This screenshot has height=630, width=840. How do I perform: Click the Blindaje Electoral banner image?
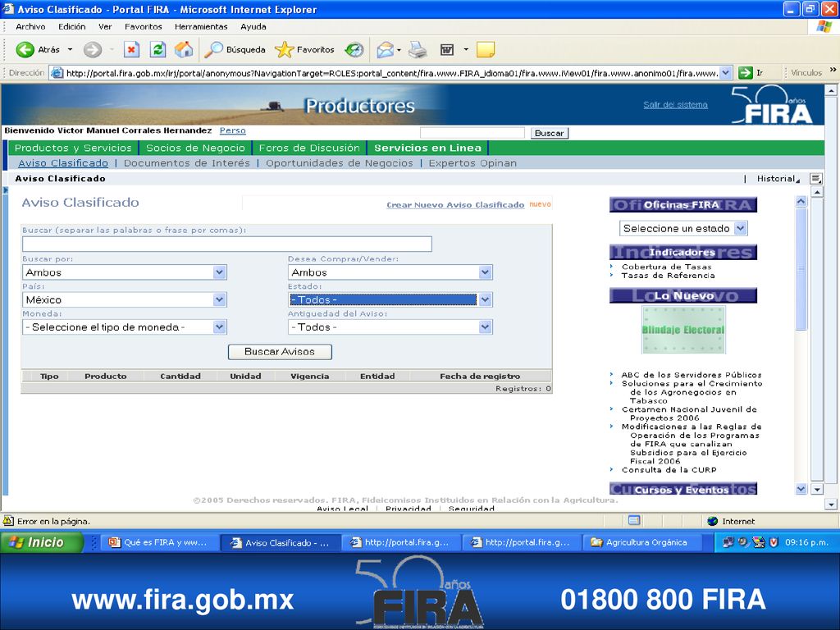pos(683,330)
